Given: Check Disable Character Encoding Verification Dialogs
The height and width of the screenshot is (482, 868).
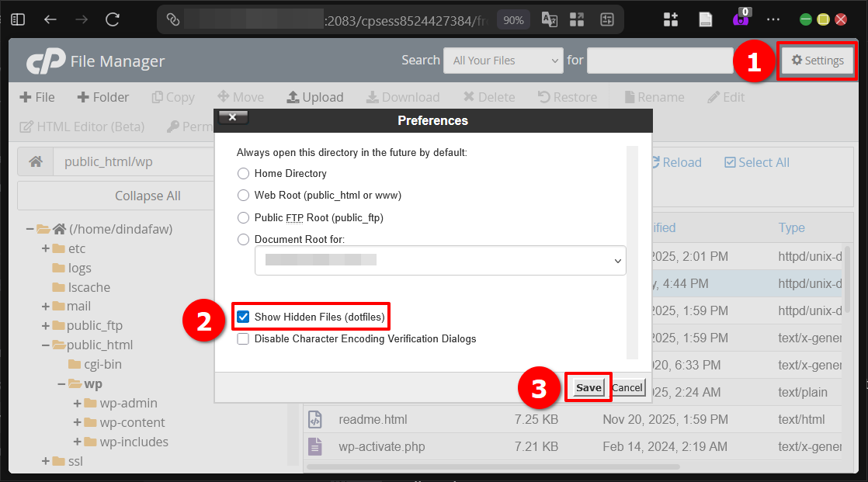Looking at the screenshot, I should [x=244, y=338].
